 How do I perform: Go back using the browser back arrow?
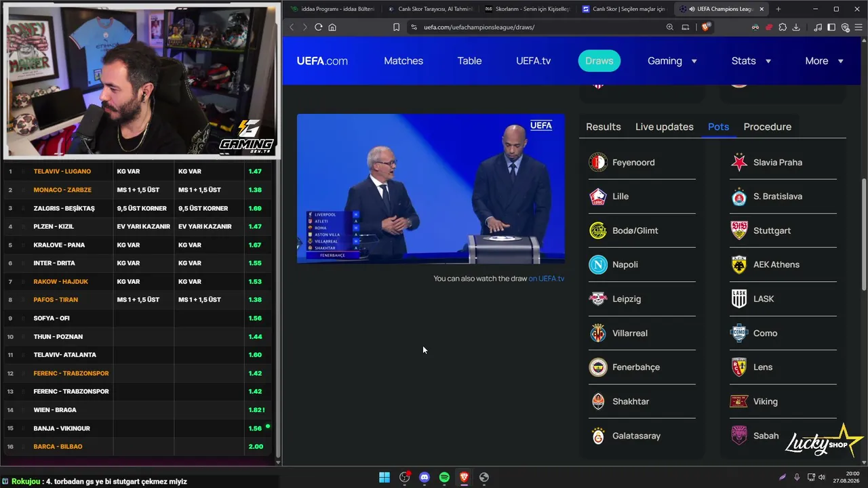click(292, 27)
